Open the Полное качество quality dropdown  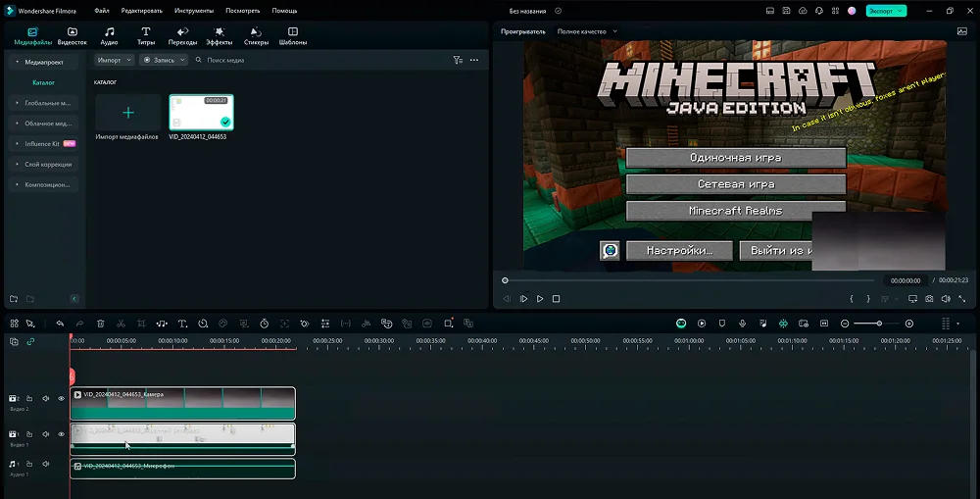587,31
